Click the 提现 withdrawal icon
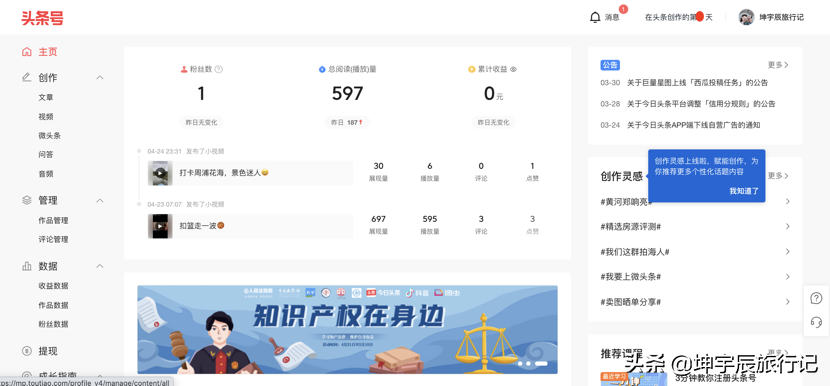The height and width of the screenshot is (386, 830). [26, 351]
